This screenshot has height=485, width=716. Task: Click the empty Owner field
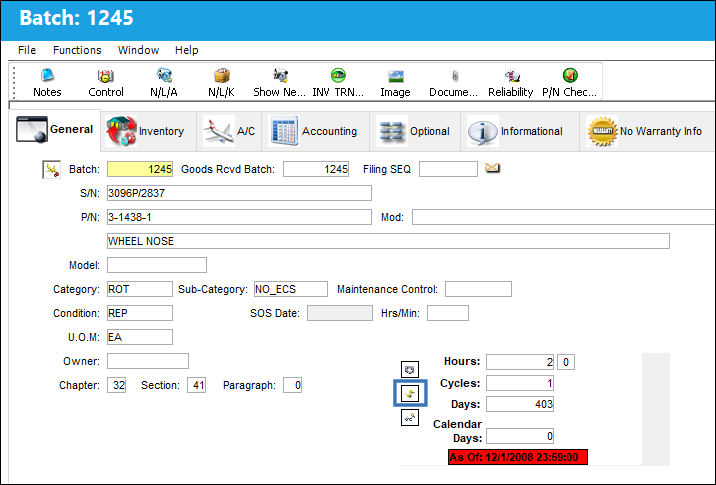pyautogui.click(x=148, y=361)
